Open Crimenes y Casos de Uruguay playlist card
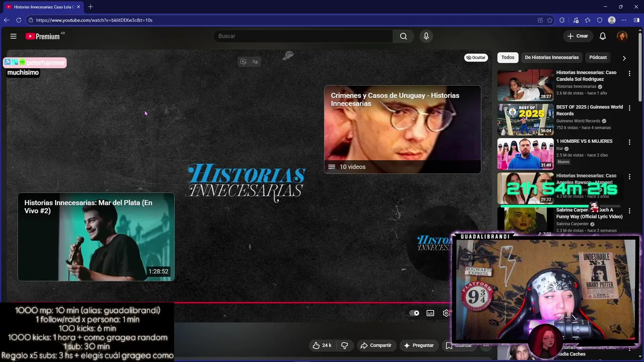 click(403, 130)
